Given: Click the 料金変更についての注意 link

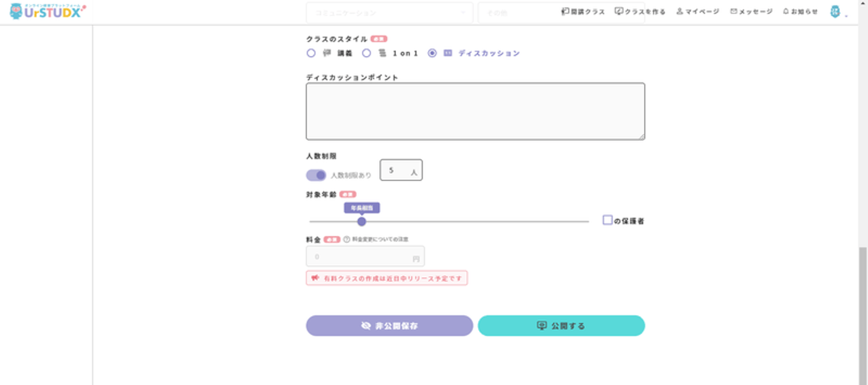Looking at the screenshot, I should [380, 239].
